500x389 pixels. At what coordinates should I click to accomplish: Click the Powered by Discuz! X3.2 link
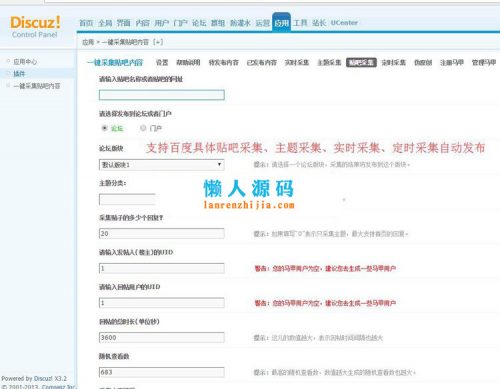(34, 379)
